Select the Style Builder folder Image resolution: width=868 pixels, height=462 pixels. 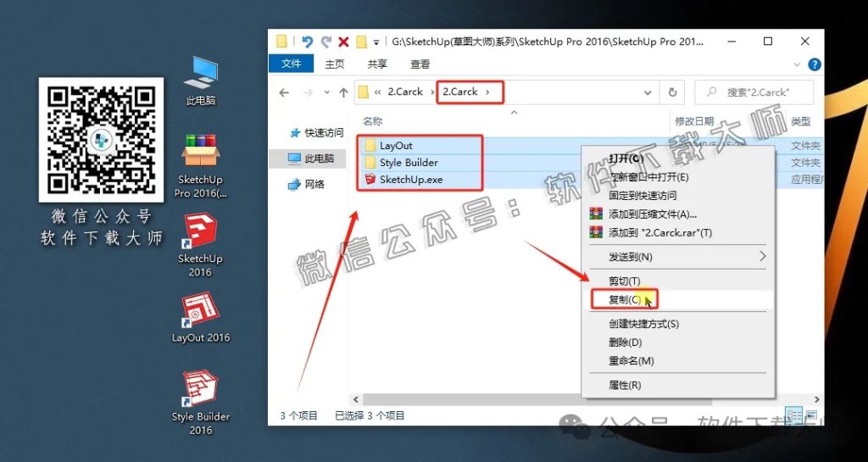(409, 163)
